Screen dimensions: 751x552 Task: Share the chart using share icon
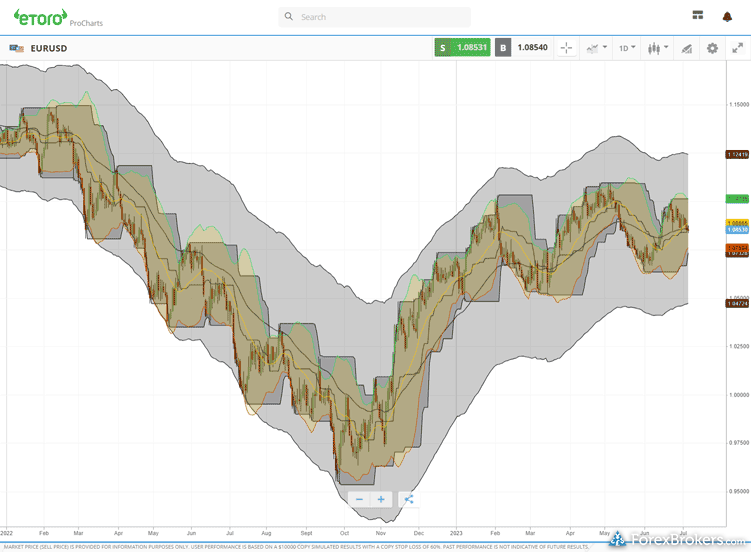coord(408,499)
